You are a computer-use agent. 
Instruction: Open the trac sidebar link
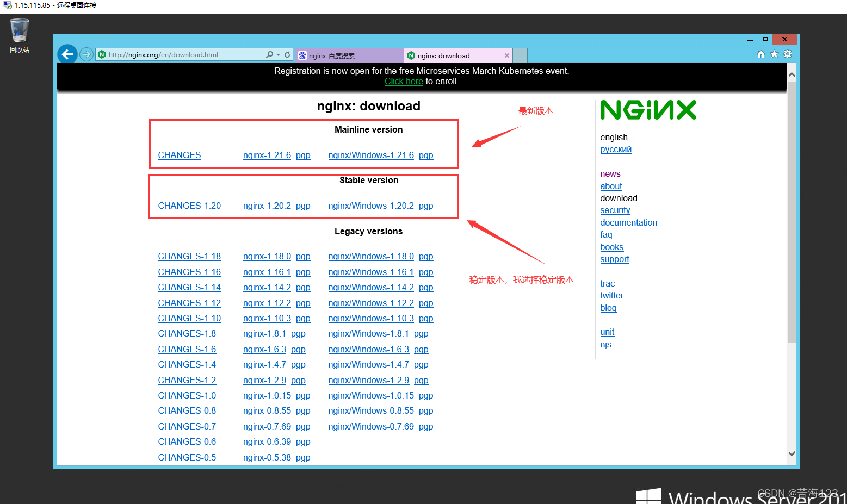click(x=608, y=283)
